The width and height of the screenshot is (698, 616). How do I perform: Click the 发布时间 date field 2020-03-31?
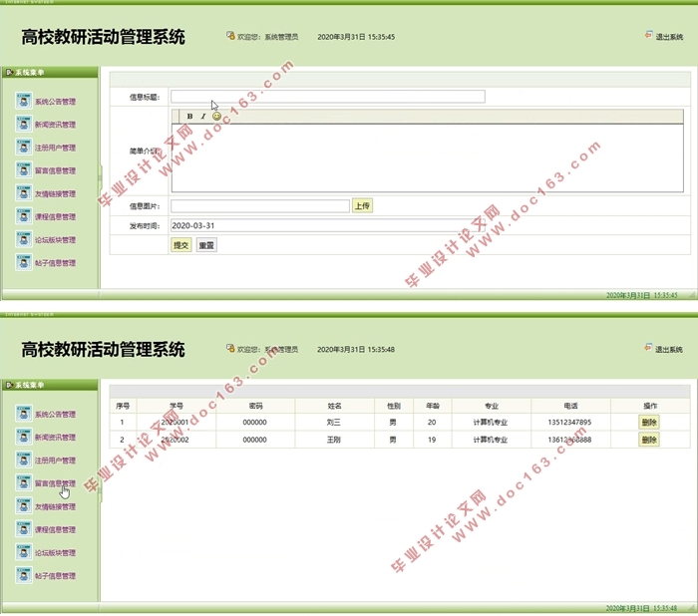tap(328, 225)
